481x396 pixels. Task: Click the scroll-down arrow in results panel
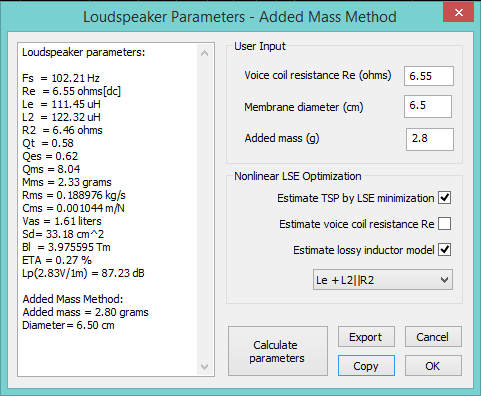(x=205, y=367)
